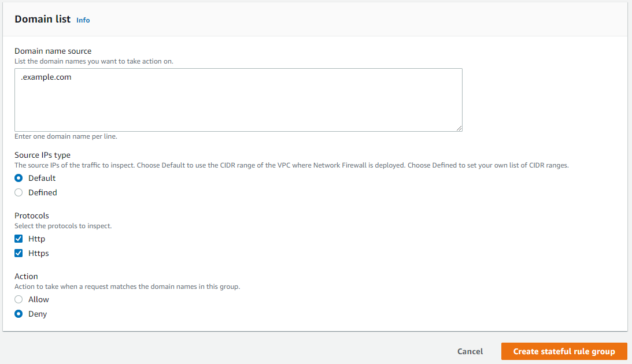632x364 pixels.
Task: Select the Default source IPs radio button
Action: (x=18, y=178)
